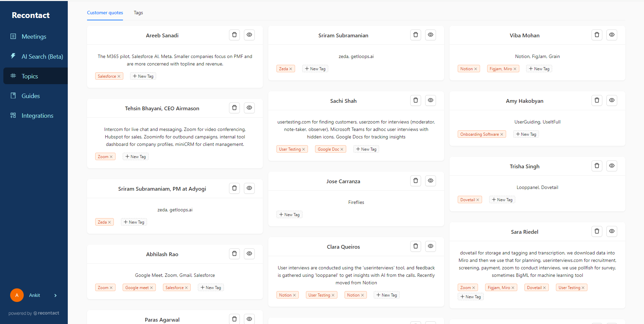644x324 pixels.
Task: Add New Tag to Viba Mohan quote
Action: pos(539,69)
